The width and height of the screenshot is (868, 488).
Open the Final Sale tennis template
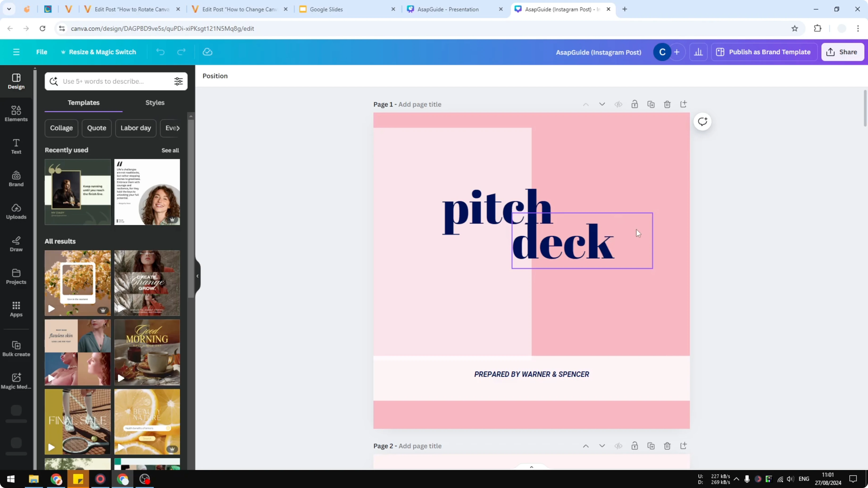[78, 422]
